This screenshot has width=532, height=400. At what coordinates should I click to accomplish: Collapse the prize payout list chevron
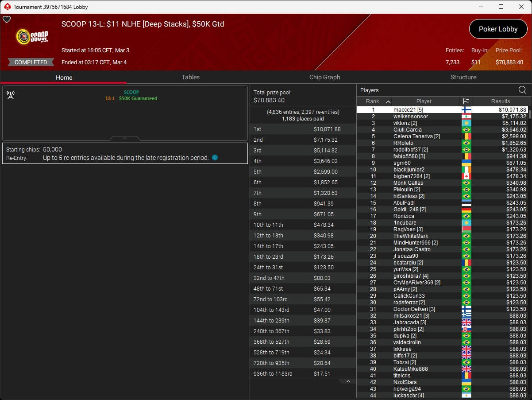pos(348,381)
